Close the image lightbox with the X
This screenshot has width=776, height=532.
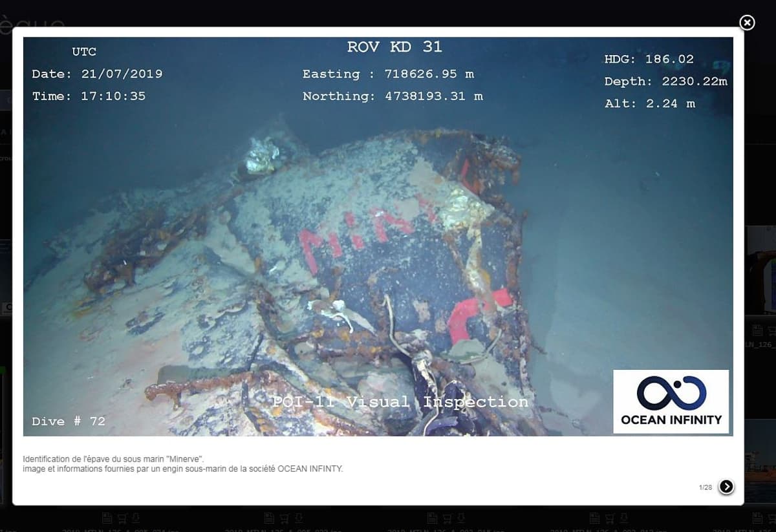point(747,23)
